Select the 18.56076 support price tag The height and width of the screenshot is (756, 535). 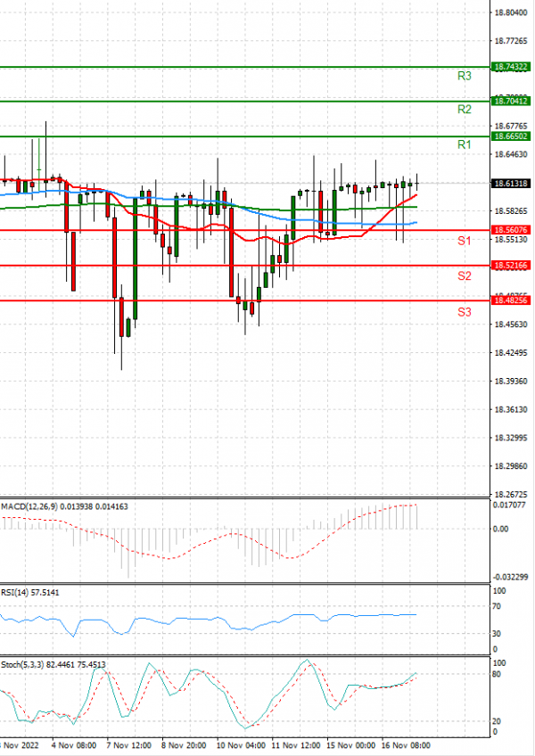tap(510, 230)
